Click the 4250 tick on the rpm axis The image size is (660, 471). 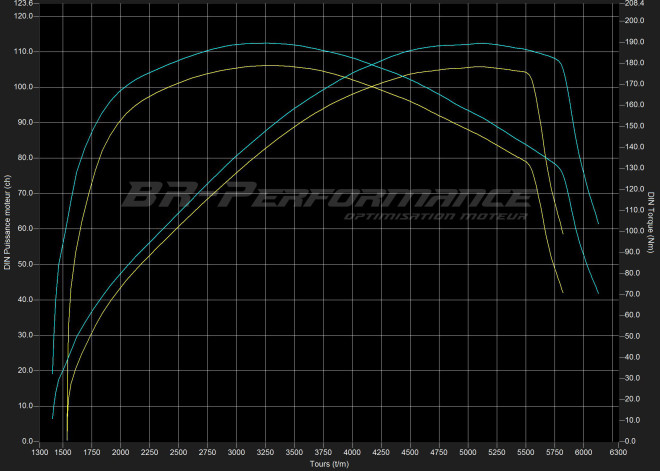point(381,453)
